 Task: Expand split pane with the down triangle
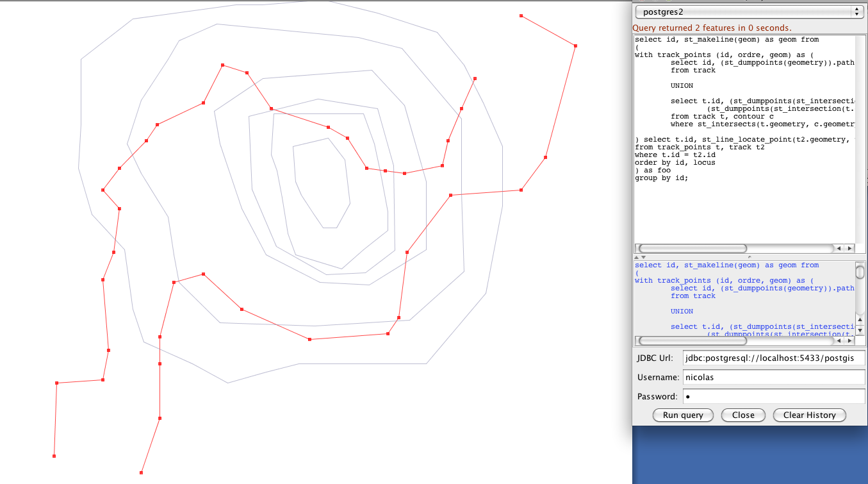pos(643,257)
